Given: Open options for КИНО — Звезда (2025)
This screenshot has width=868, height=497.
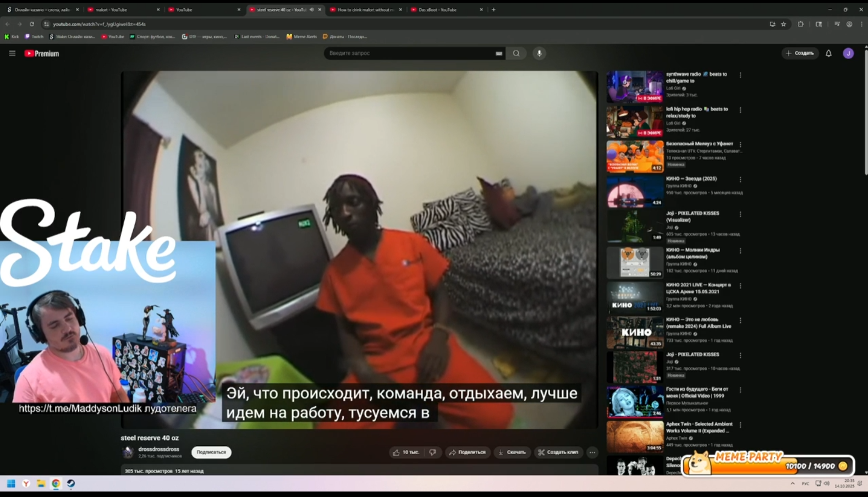Looking at the screenshot, I should point(740,179).
